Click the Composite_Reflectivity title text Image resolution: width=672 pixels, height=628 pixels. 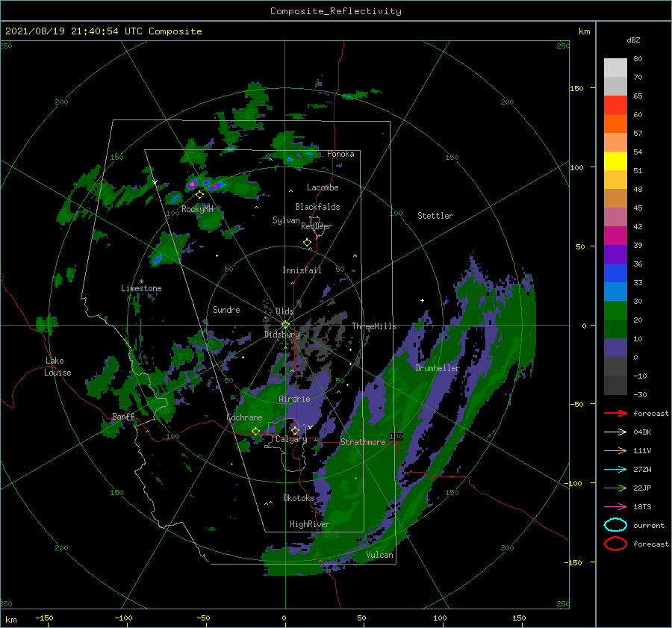click(336, 11)
